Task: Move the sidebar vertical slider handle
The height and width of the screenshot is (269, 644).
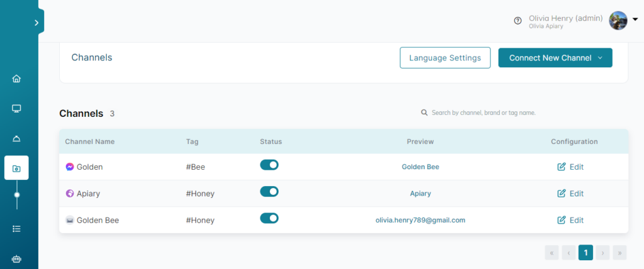Action: pos(17,195)
